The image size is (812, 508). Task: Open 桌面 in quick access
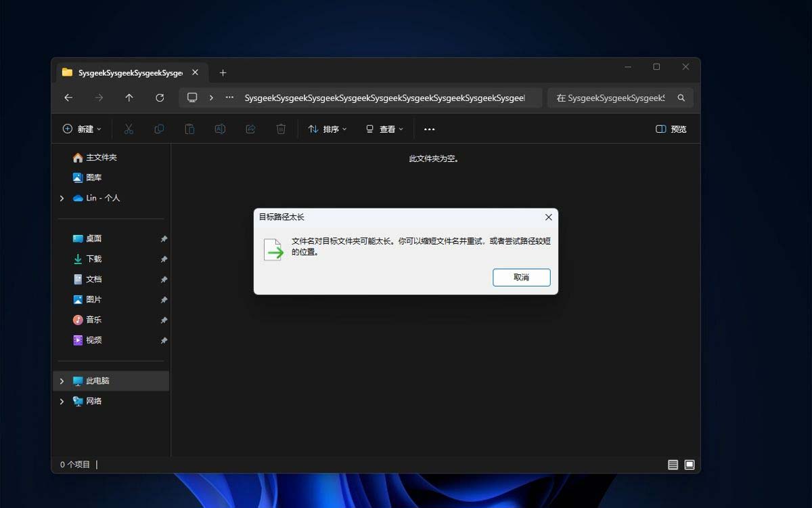(87, 238)
